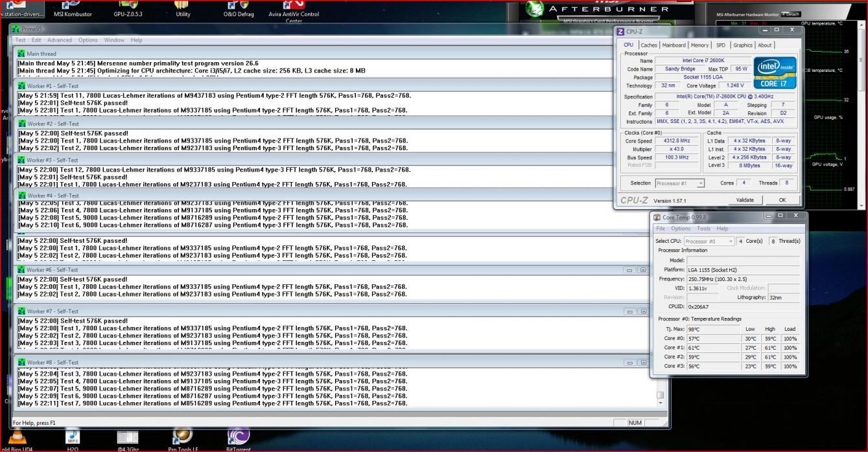Open the Utility folder on desktop
This screenshot has height=452, width=868.
183,8
